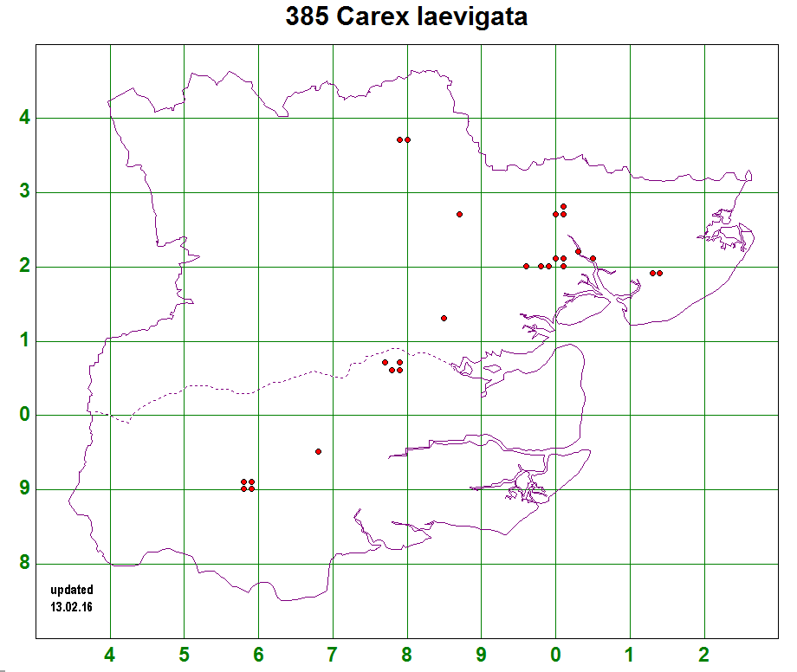Click the isolated red dot between gridlines 6 and 7
Image resolution: width=797 pixels, height=672 pixels.
(319, 451)
